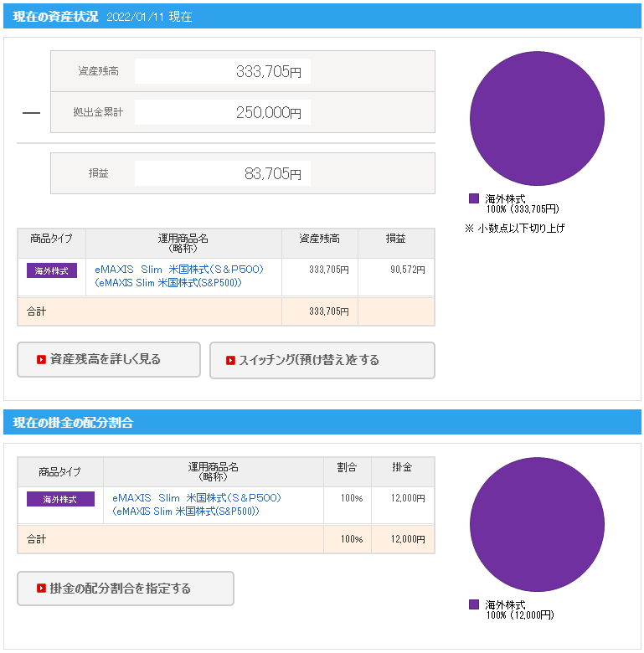
Task: Click the contribution allocation pie chart
Action: click(x=537, y=525)
